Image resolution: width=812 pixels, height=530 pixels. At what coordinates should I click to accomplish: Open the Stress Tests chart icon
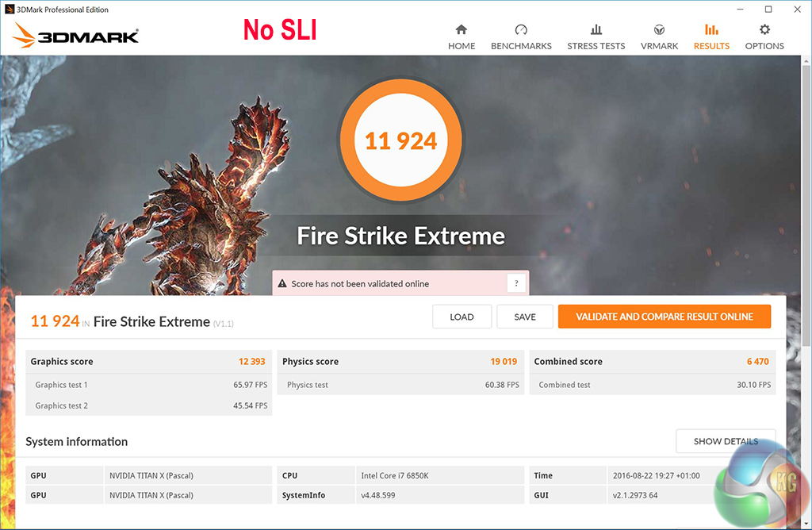pyautogui.click(x=596, y=29)
